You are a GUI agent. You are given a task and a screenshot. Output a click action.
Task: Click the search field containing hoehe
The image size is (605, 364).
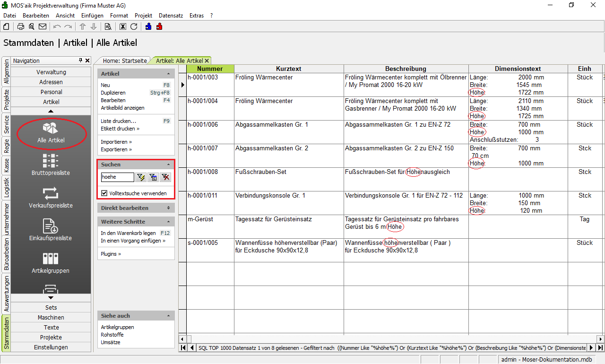(117, 177)
